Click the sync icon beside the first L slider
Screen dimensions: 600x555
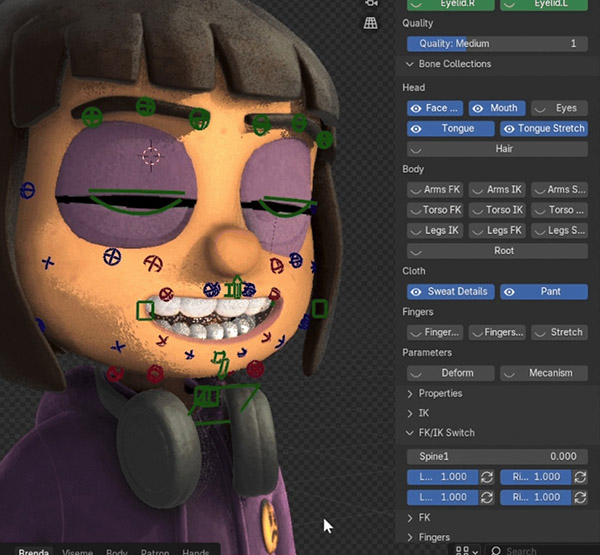click(487, 477)
